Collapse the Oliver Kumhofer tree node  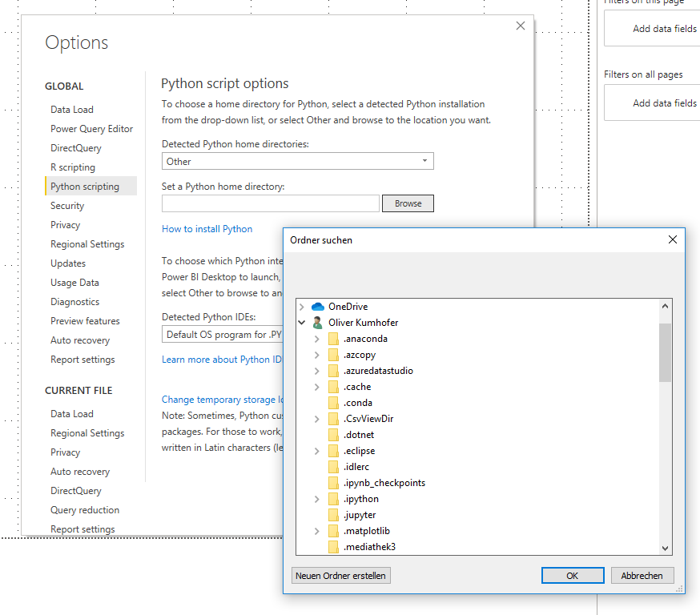coord(302,323)
